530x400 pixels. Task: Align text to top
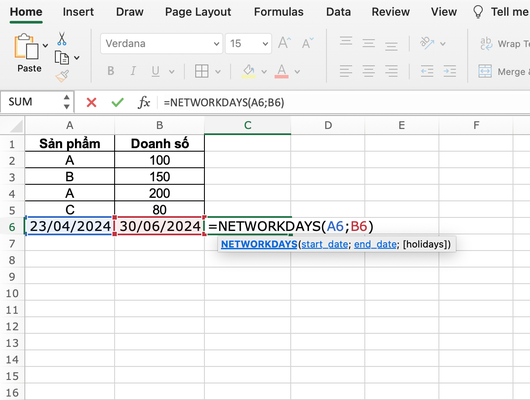(x=346, y=42)
